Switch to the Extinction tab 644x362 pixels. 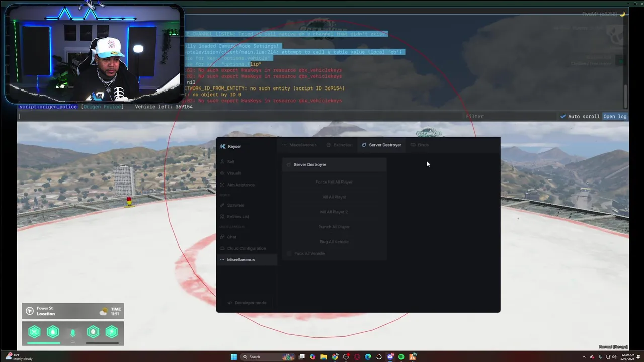(x=340, y=145)
